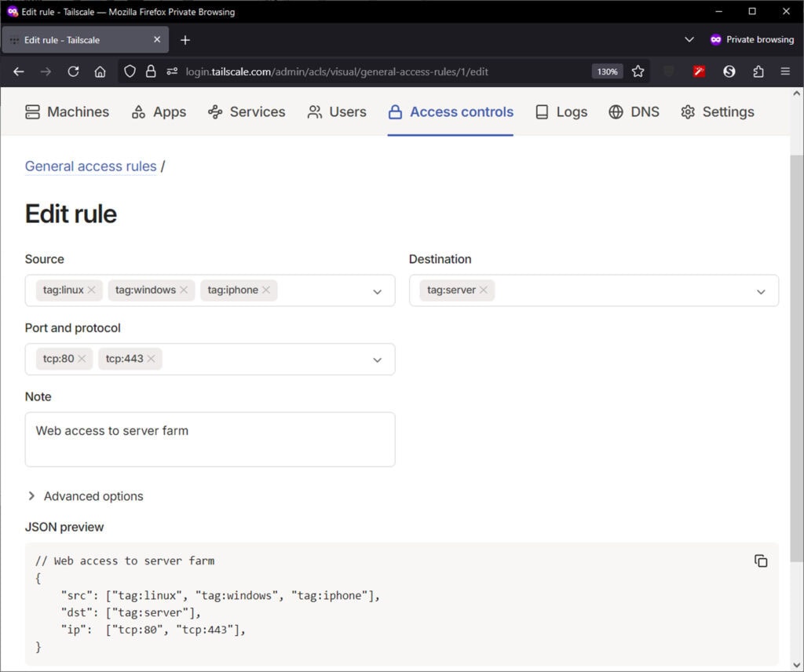The height and width of the screenshot is (672, 804).
Task: Reload the current page
Action: coord(73,71)
